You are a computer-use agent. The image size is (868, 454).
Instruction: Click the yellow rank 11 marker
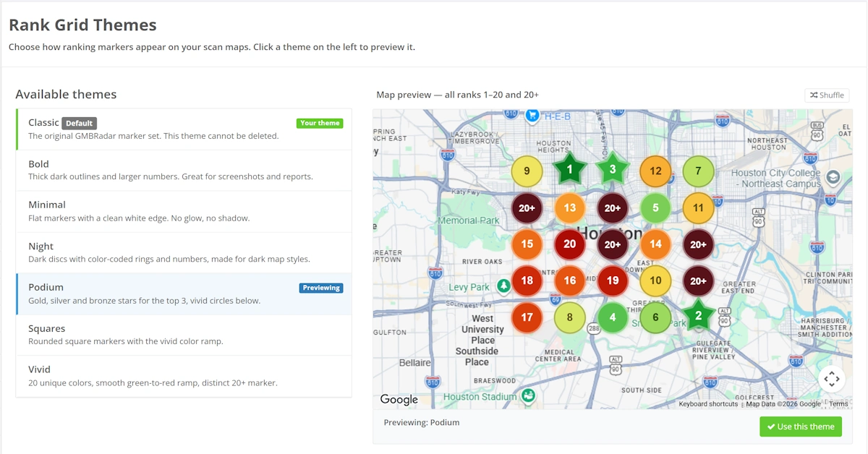(x=698, y=208)
